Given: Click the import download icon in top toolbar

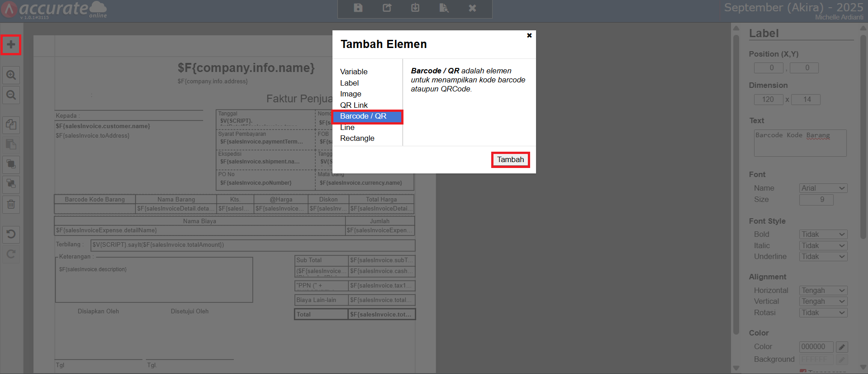Looking at the screenshot, I should tap(415, 8).
